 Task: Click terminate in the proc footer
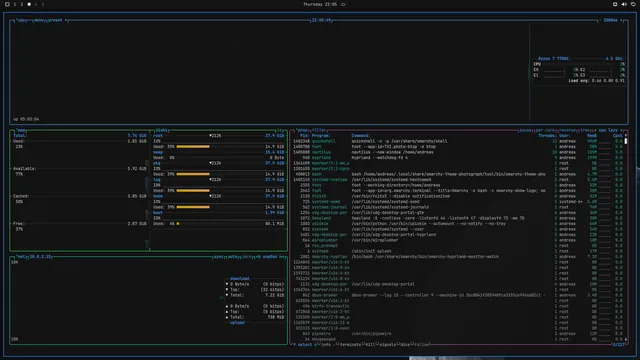click(350, 344)
